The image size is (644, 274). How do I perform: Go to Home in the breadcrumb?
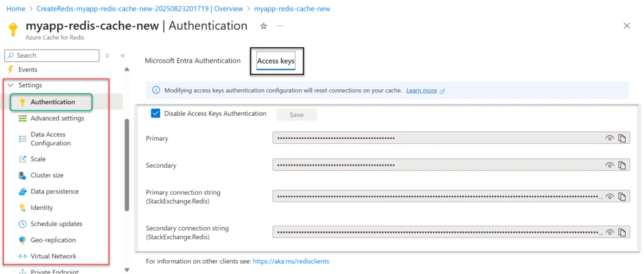(15, 8)
